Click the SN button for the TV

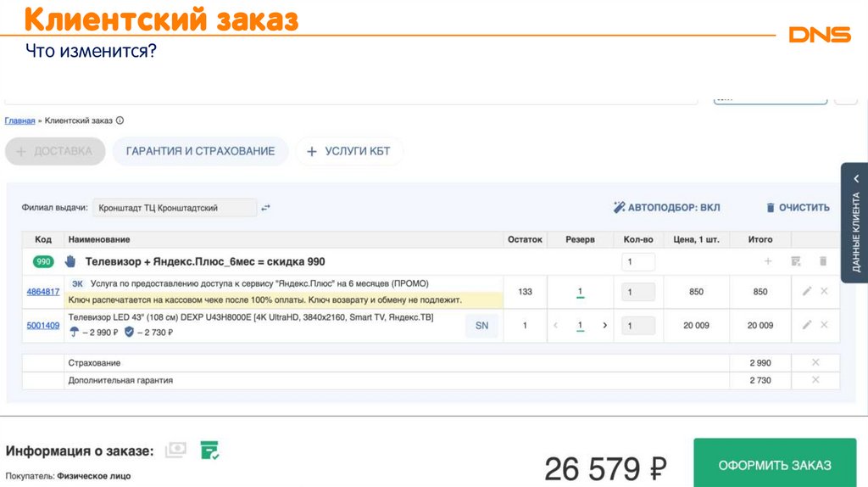click(x=481, y=325)
